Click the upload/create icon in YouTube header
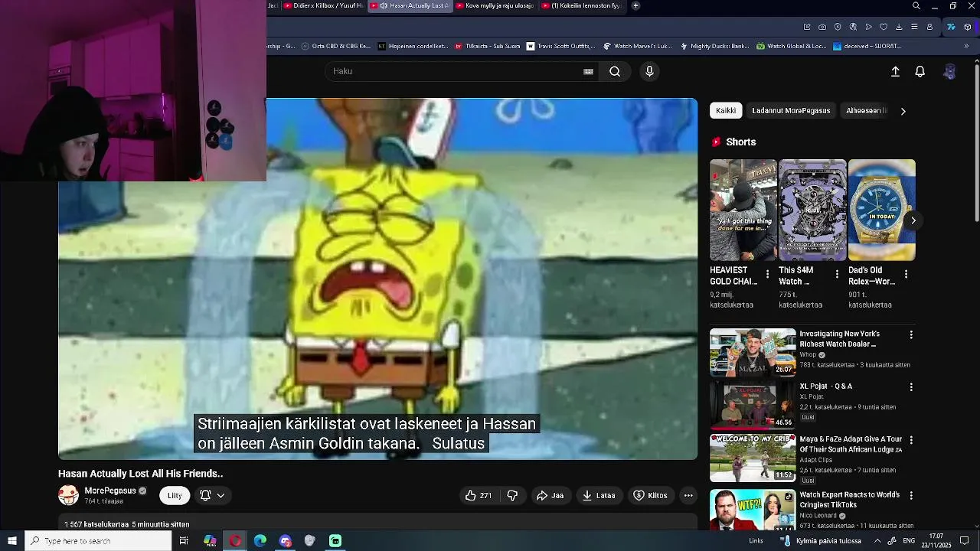The height and width of the screenshot is (551, 980). coord(895,71)
